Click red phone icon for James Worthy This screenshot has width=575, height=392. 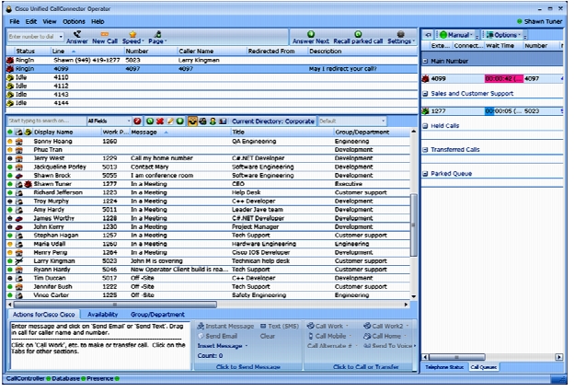click(19, 219)
